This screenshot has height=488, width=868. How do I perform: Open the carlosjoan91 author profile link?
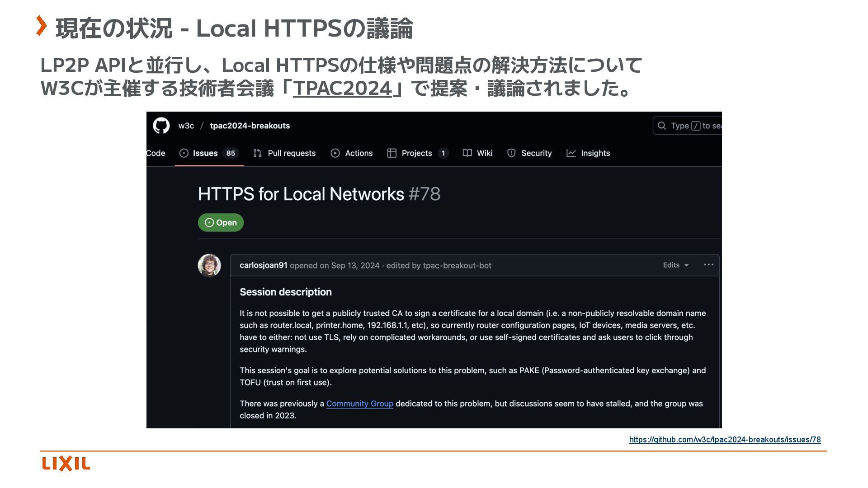pyautogui.click(x=264, y=265)
